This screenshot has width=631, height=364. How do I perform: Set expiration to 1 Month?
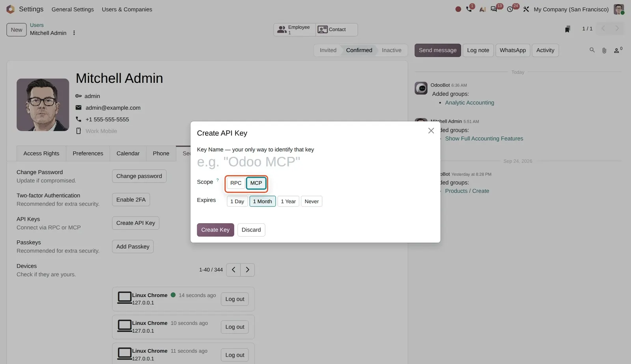pyautogui.click(x=262, y=202)
